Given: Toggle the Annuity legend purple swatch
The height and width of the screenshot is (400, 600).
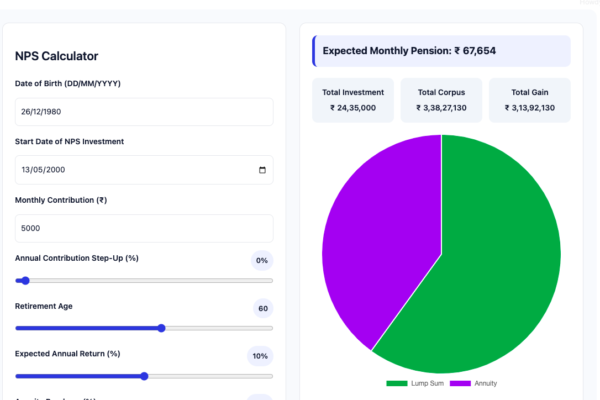Looking at the screenshot, I should (x=460, y=383).
